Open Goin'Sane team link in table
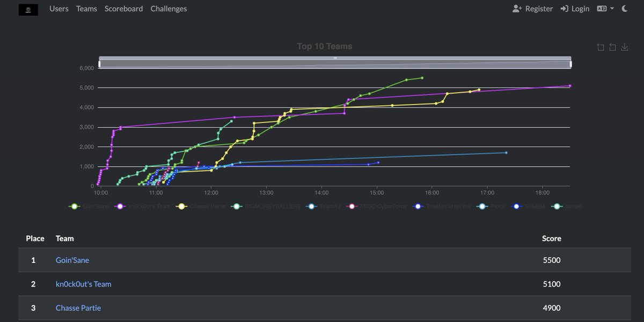The width and height of the screenshot is (644, 322). pyautogui.click(x=72, y=260)
